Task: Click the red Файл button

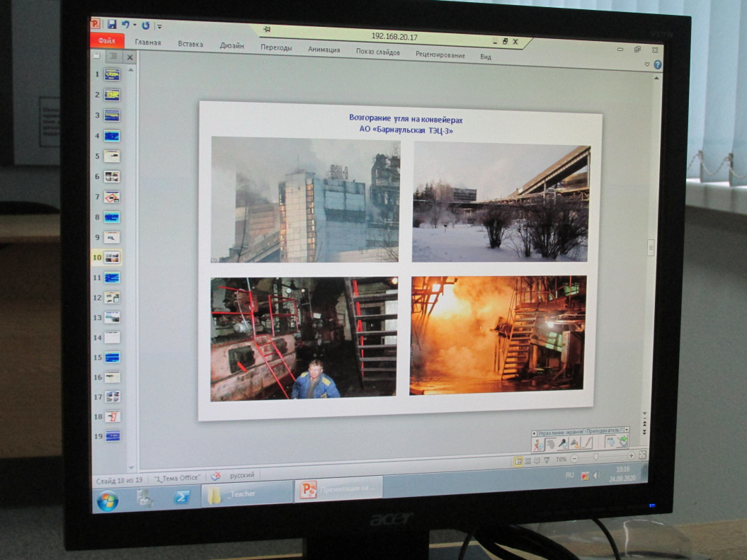Action: 107,41
